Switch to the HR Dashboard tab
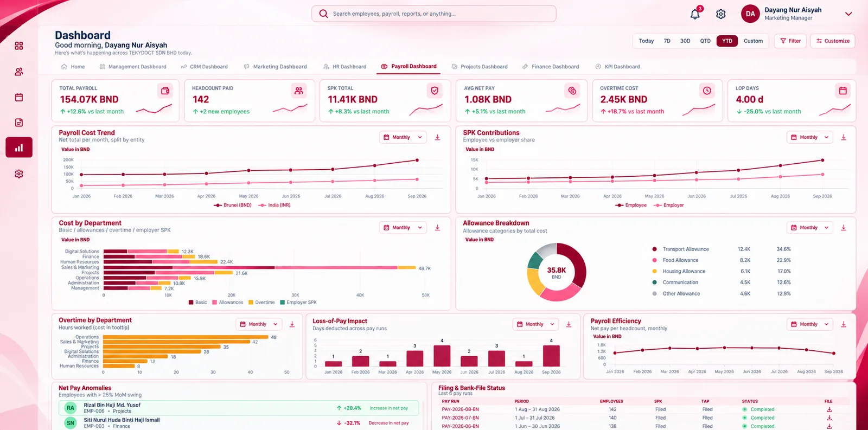The image size is (868, 430). [x=344, y=67]
